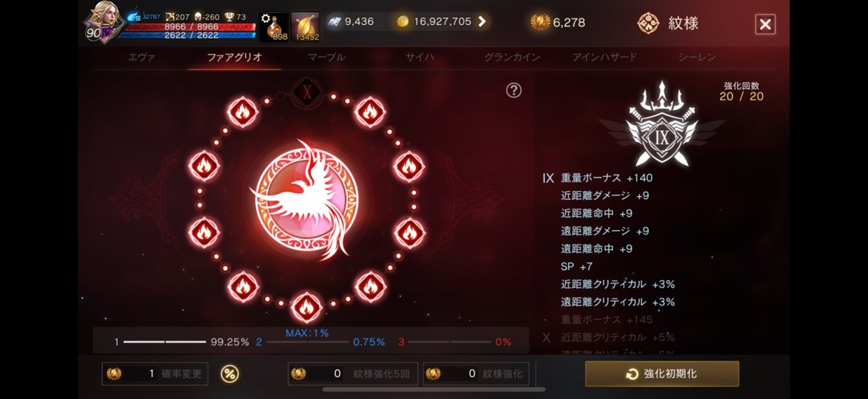
Task: Close the 紋様 screen with X
Action: tap(765, 24)
